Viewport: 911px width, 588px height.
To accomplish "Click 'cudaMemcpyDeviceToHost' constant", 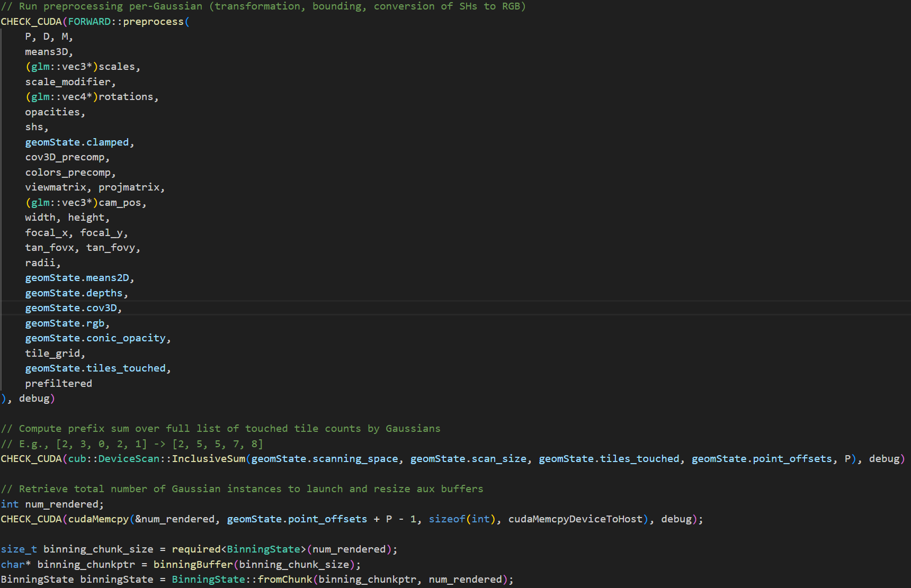I will point(575,519).
